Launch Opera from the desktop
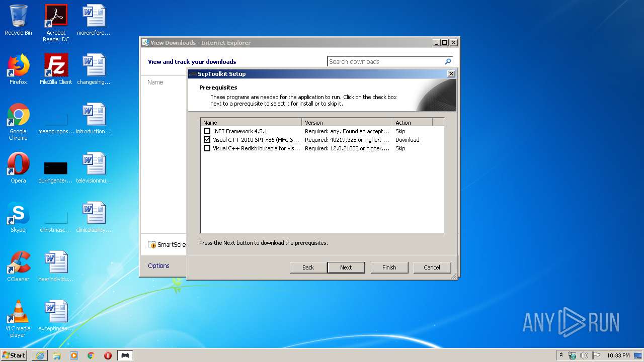Screen dimensions: 644x362 point(18,168)
